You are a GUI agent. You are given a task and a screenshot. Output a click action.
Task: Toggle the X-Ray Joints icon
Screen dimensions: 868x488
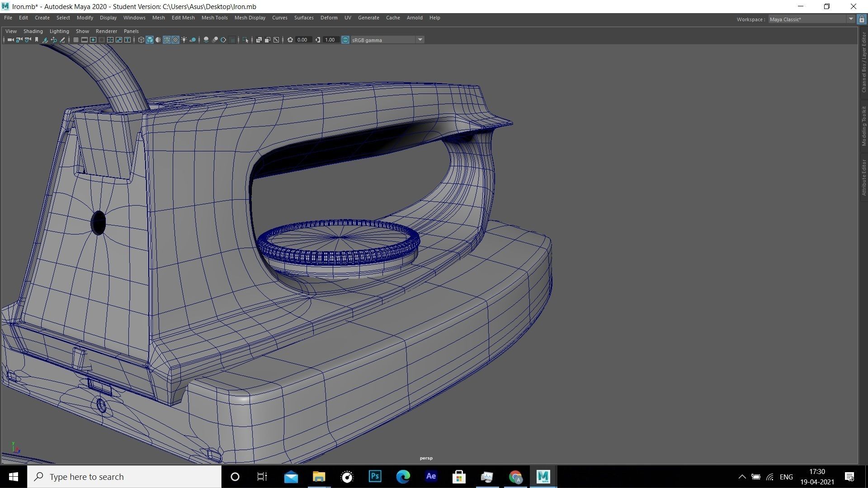coord(276,40)
